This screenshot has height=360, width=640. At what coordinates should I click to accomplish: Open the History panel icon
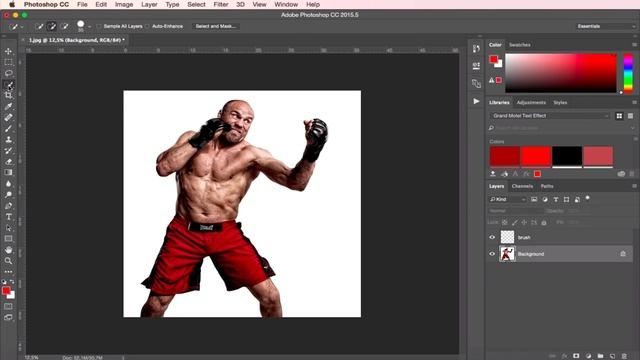[476, 49]
